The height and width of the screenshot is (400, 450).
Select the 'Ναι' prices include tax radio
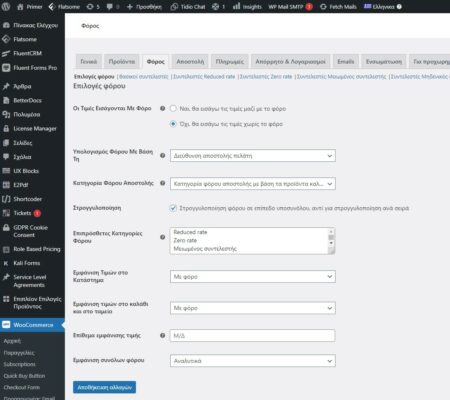[173, 108]
